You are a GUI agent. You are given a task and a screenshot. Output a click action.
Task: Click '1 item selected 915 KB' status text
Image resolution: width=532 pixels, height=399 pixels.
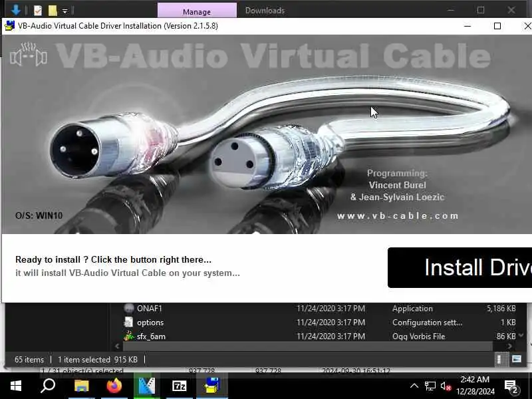pos(97,360)
